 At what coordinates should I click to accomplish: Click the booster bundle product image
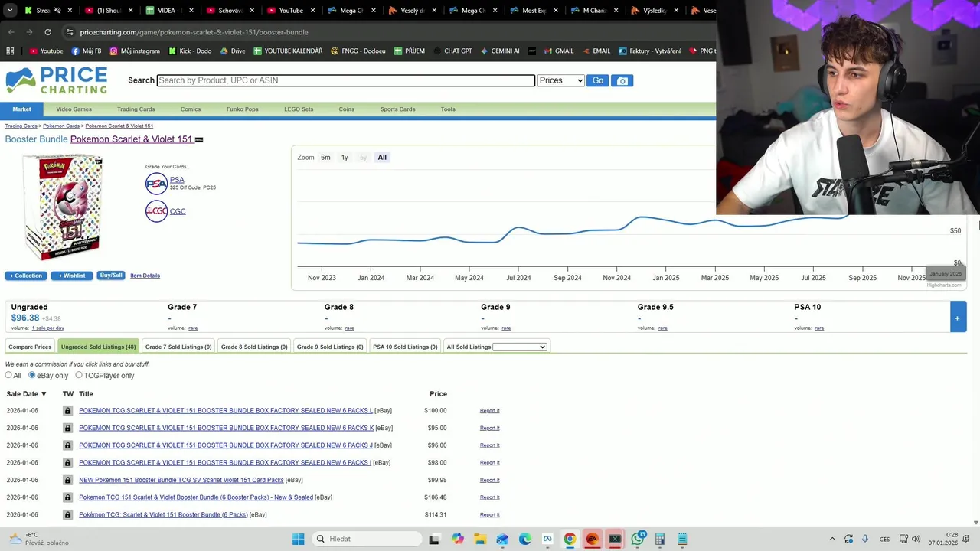(x=63, y=207)
